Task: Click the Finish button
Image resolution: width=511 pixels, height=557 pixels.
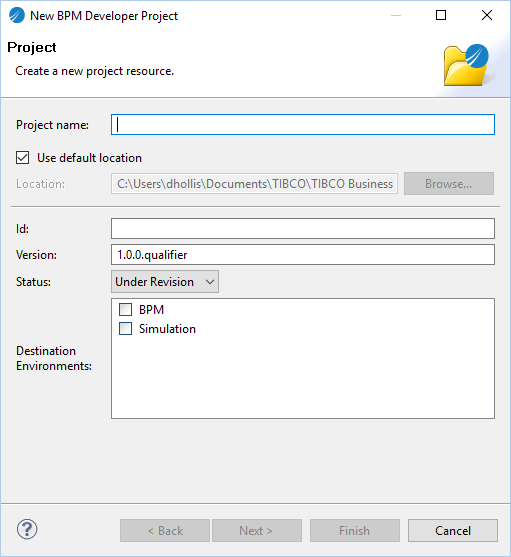Action: tap(355, 531)
